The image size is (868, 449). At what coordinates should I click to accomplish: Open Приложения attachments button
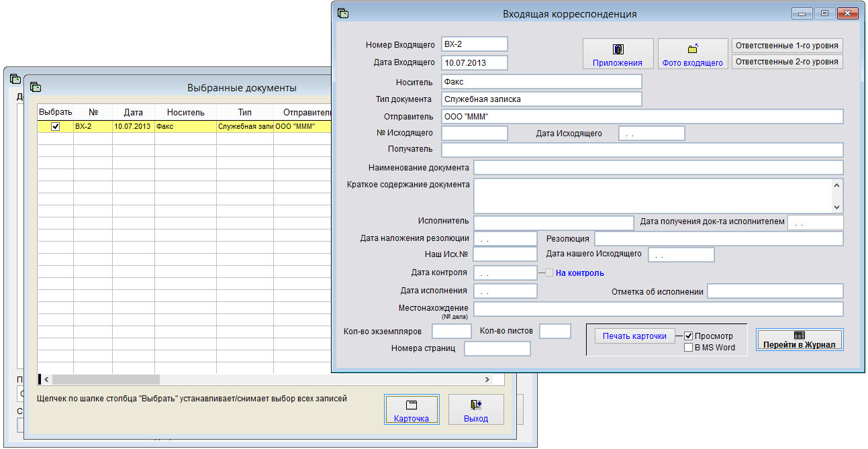point(618,54)
